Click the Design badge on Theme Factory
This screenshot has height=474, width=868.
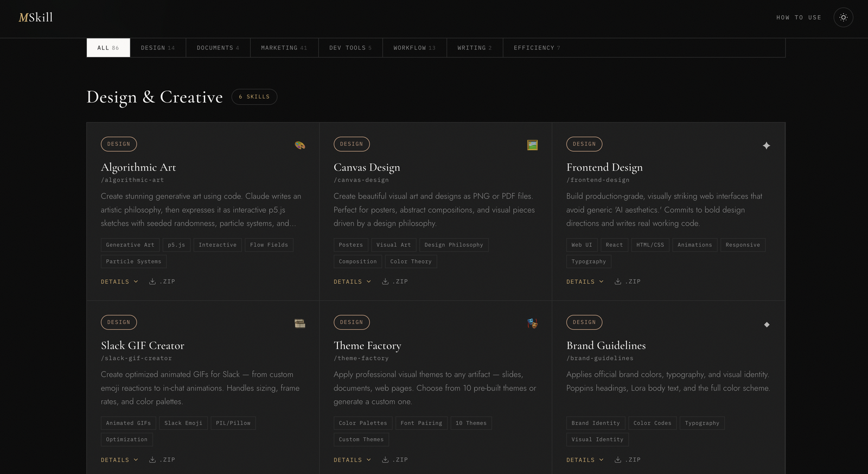(x=352, y=323)
